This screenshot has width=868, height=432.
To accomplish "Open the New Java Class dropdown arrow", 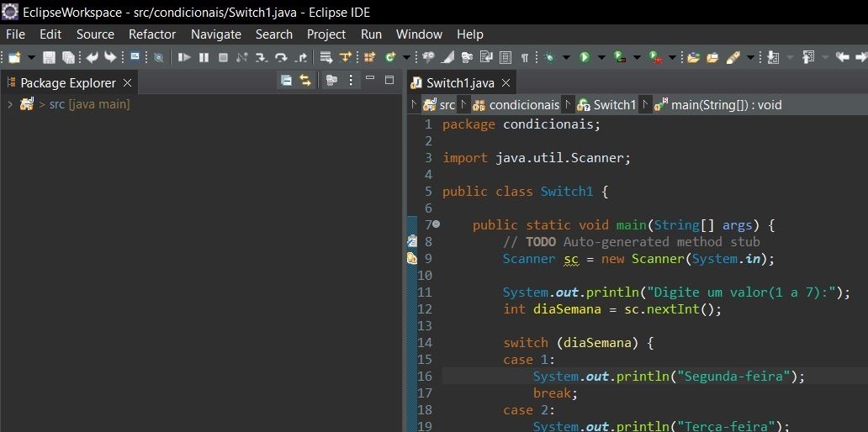I will tap(406, 57).
